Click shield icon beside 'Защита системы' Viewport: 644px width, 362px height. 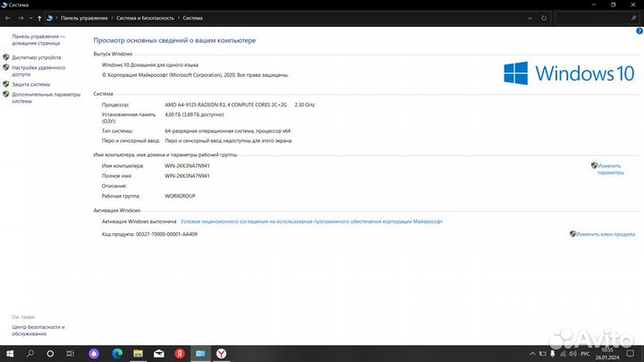(5, 84)
